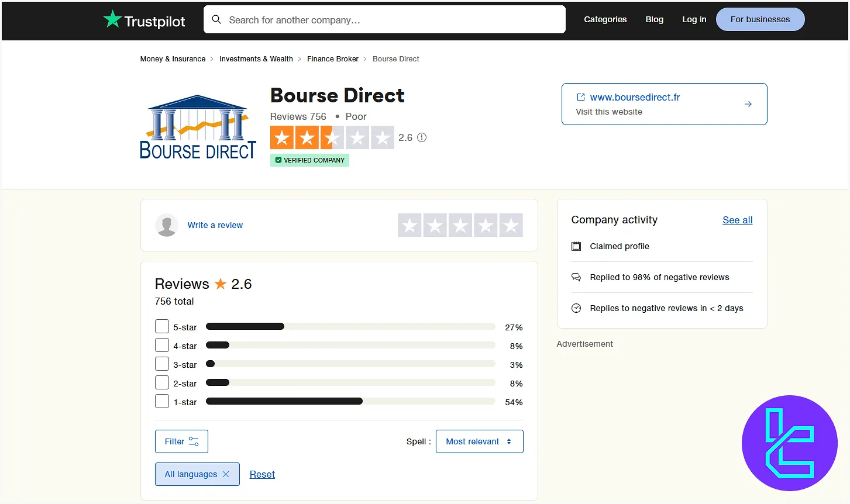
Task: Click the 4-star 8% rating bar
Action: coord(350,345)
